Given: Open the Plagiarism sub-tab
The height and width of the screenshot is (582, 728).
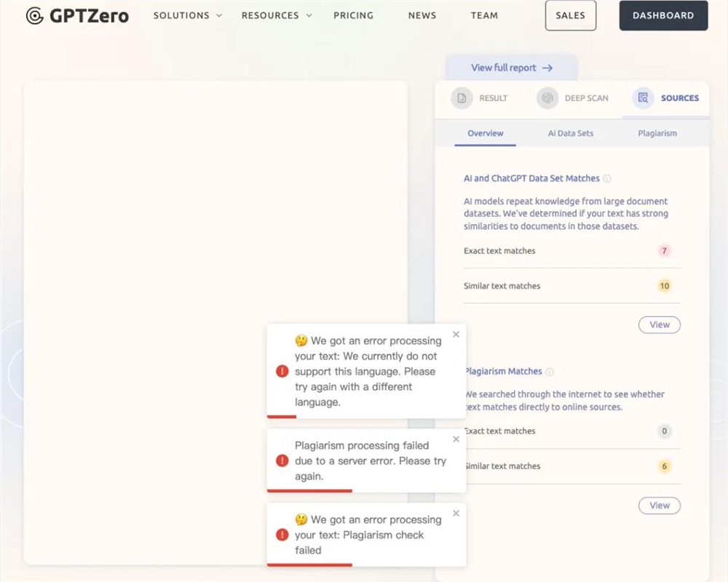Looking at the screenshot, I should pyautogui.click(x=657, y=133).
